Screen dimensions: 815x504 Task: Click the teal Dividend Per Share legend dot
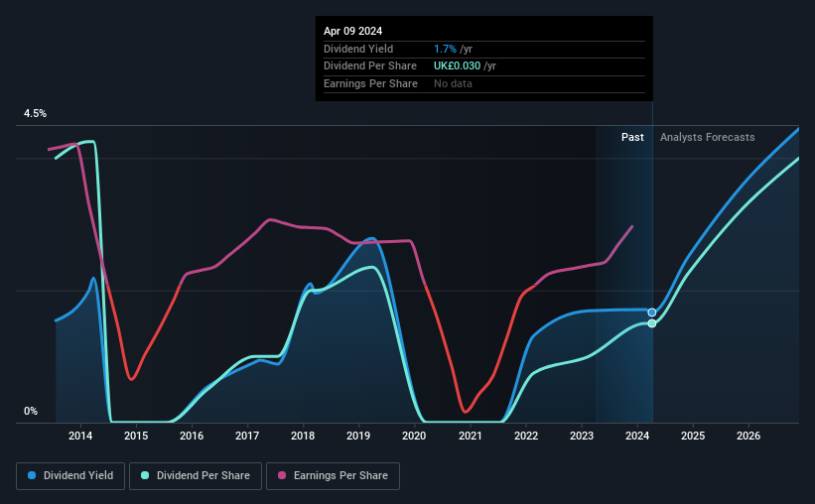tap(145, 475)
